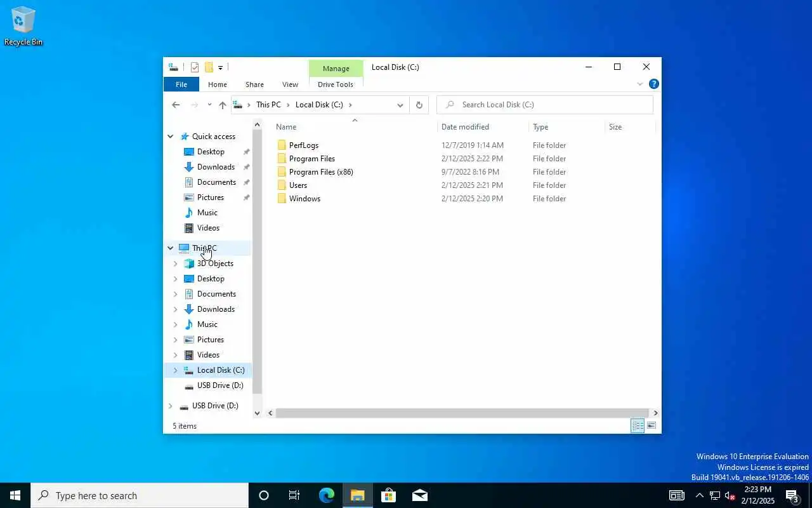
Task: Click the Cortana circle icon
Action: [x=264, y=495]
